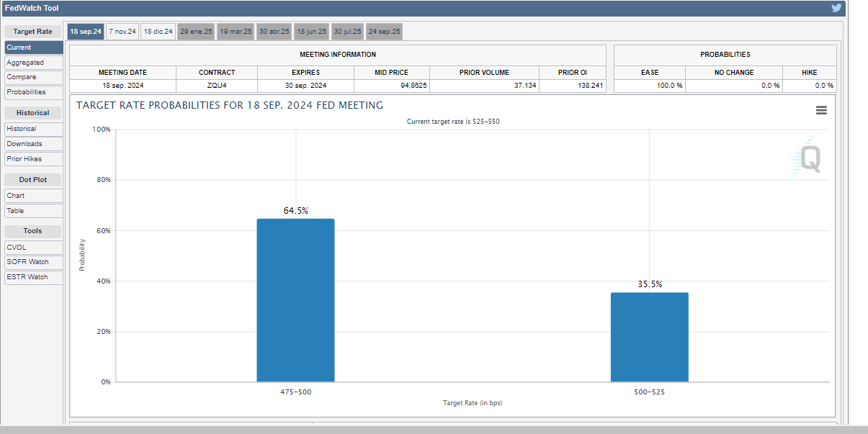Viewport: 868px width, 434px height.
Task: Open ESTR Watch
Action: [34, 277]
